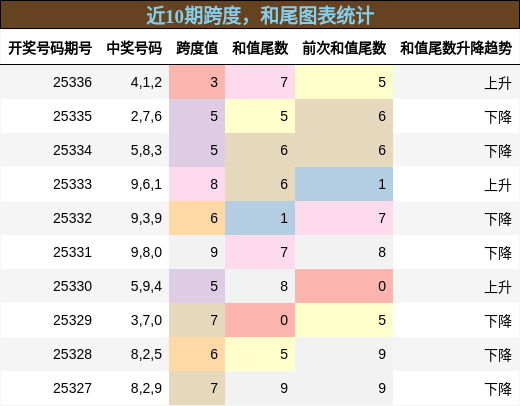Click winning numbers 9,3,9
Image resolution: width=520 pixels, height=406 pixels.
click(146, 218)
